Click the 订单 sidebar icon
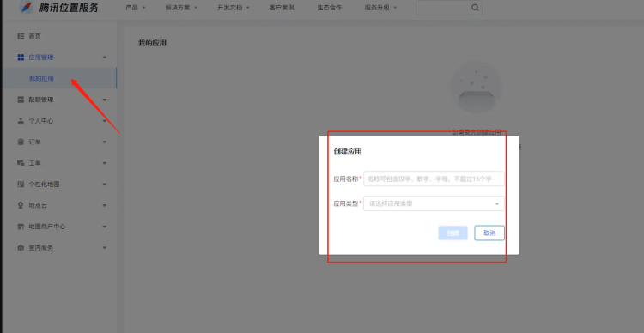This screenshot has height=333, width=644. point(21,142)
